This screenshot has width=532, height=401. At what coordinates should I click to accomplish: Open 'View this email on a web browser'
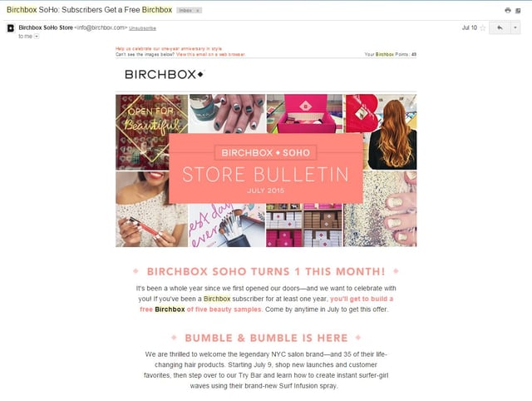(x=210, y=54)
